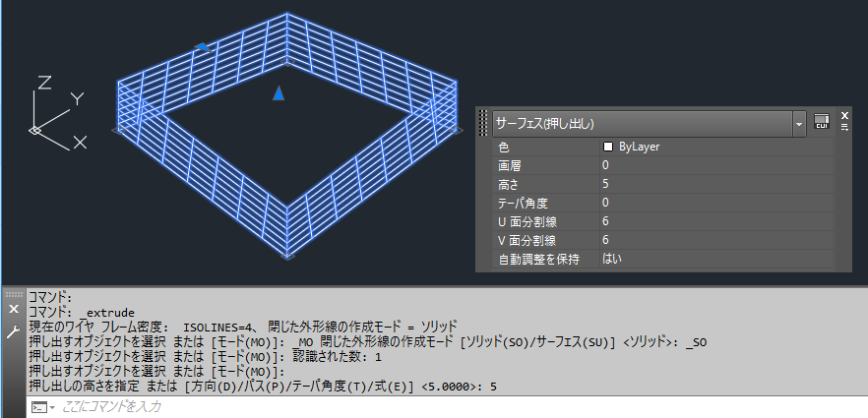The image size is (868, 418).
Task: Click the テーパ角度 property label
Action: pyautogui.click(x=524, y=203)
